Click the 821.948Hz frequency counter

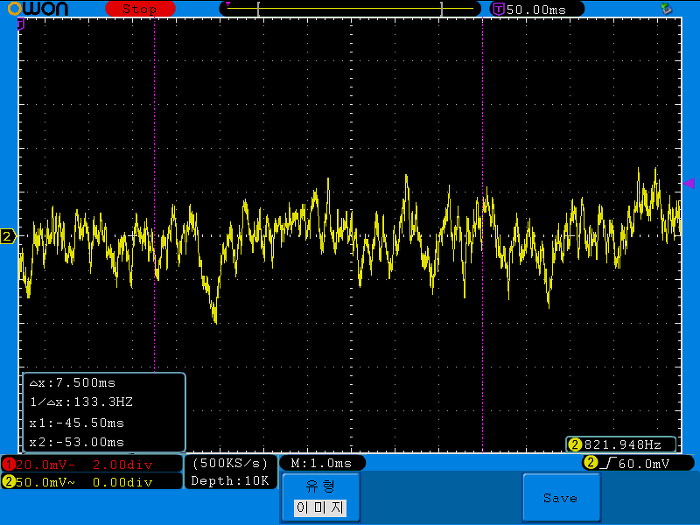622,445
